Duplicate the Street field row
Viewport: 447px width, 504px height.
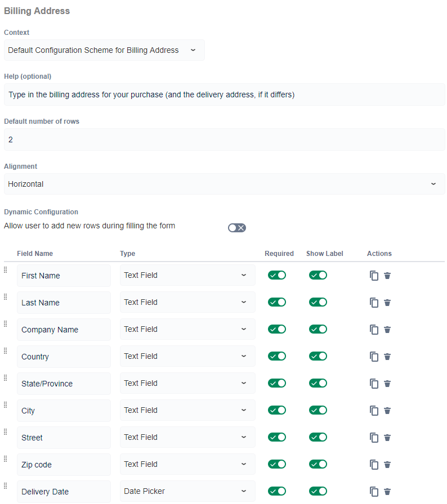(x=374, y=437)
